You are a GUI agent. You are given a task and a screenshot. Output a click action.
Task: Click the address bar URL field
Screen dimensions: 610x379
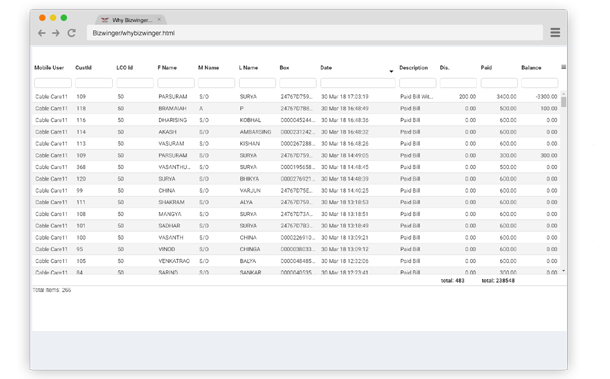click(x=315, y=33)
